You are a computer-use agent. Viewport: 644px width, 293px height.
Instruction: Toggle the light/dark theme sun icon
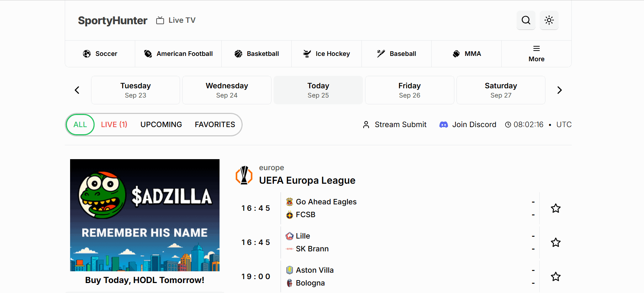coord(549,20)
